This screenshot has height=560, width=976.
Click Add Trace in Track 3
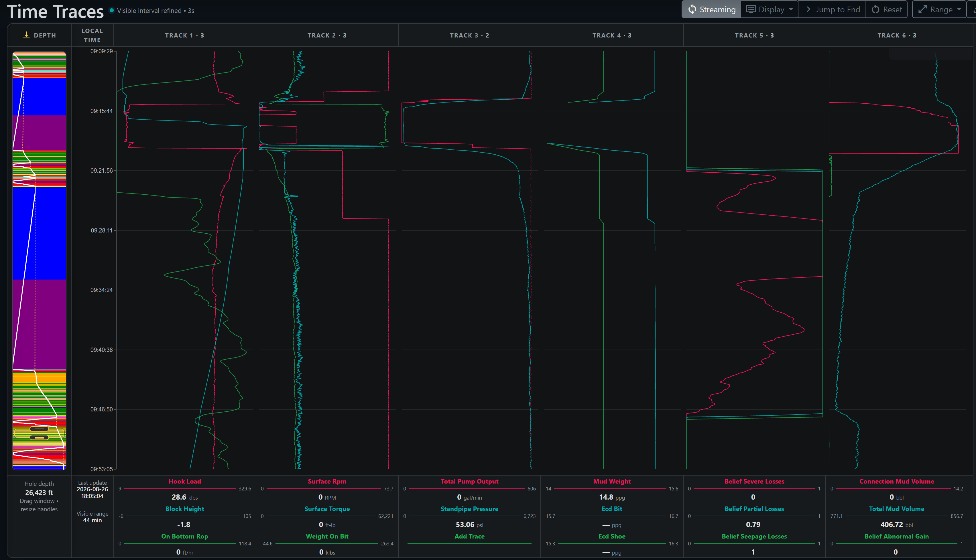[469, 536]
